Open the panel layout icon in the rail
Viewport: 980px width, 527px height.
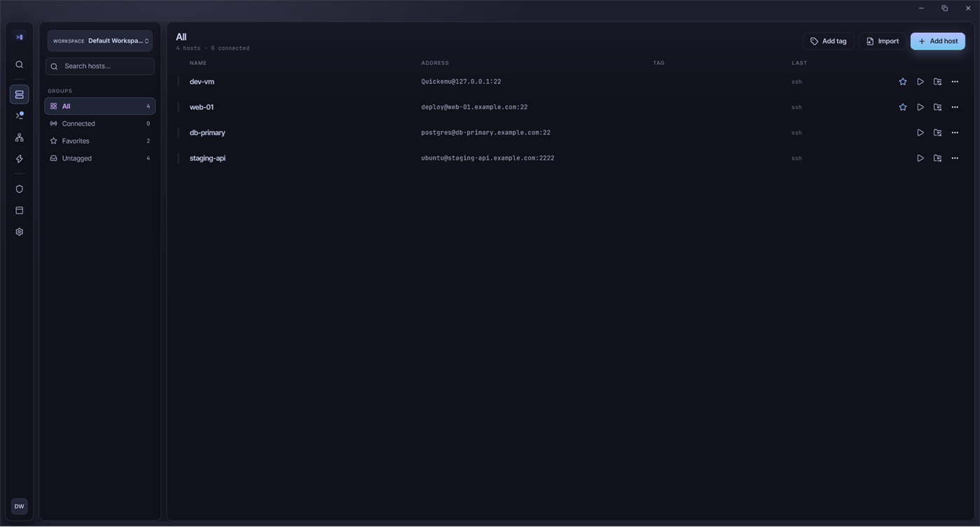pyautogui.click(x=19, y=210)
